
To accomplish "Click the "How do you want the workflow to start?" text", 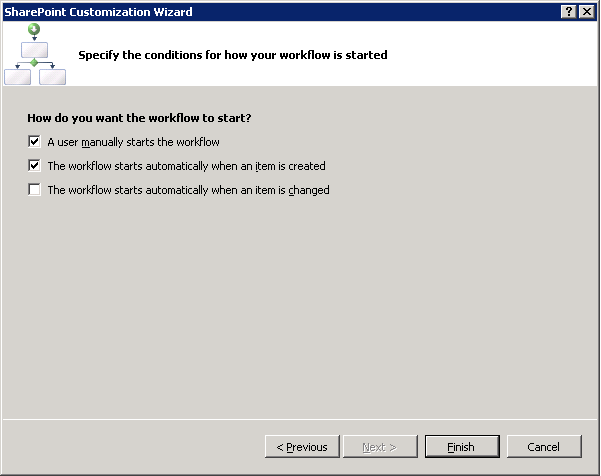I will click(x=139, y=118).
